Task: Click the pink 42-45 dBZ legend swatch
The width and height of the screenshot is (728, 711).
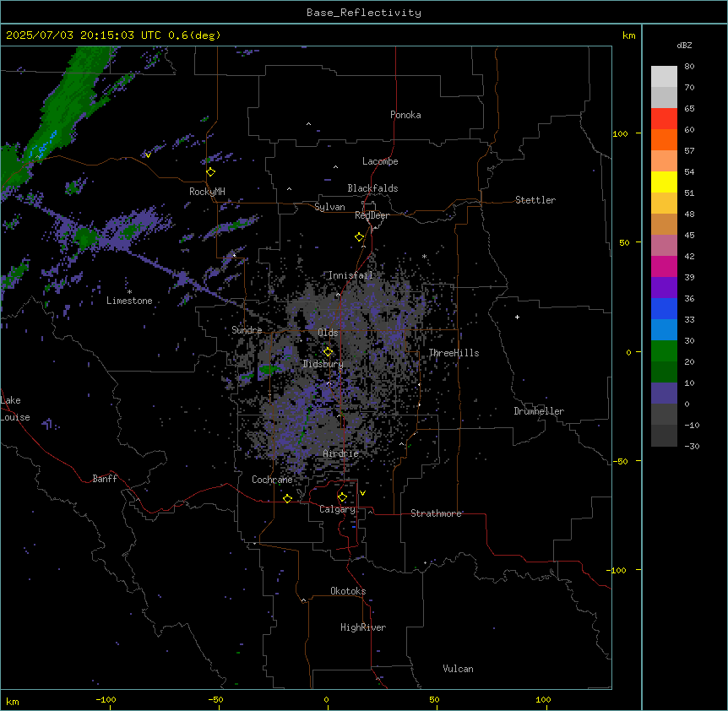Action: (x=664, y=246)
